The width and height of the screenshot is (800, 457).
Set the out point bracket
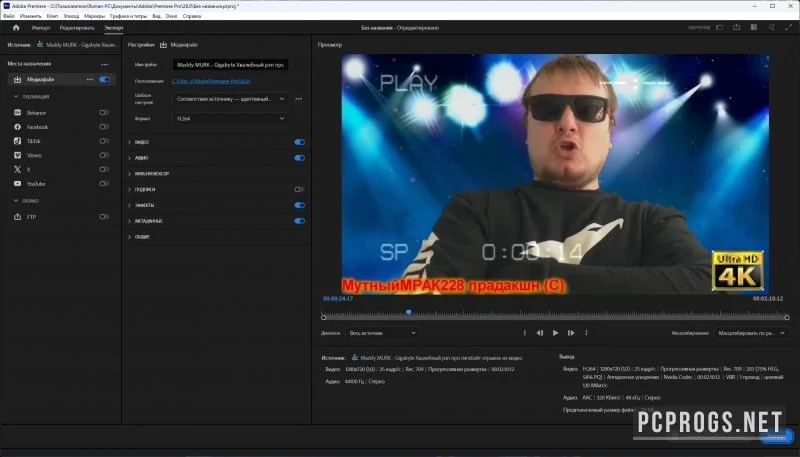point(586,333)
